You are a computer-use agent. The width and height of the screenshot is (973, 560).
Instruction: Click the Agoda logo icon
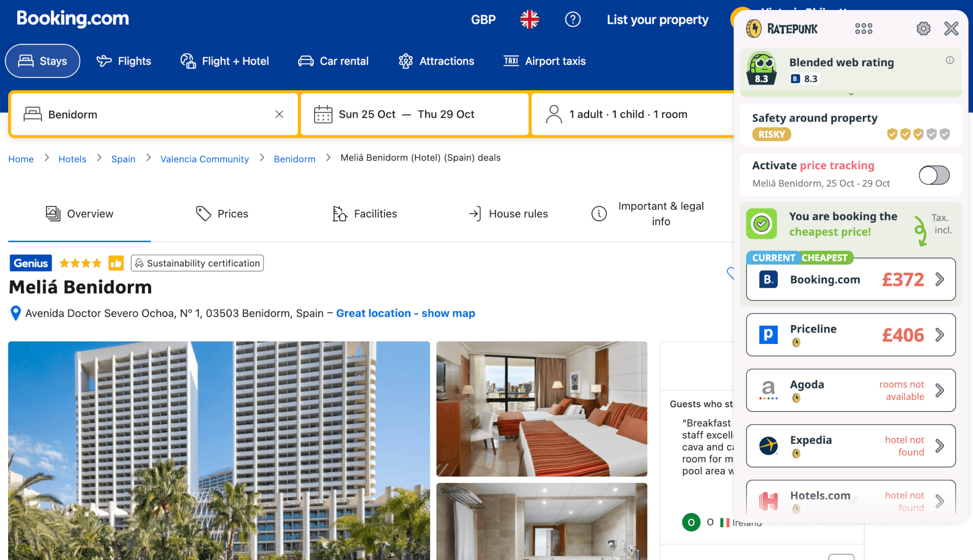pyautogui.click(x=768, y=390)
